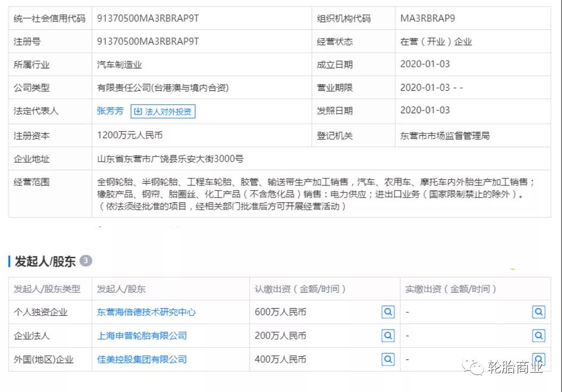Click the registration authority 东营市市场监督管理局
This screenshot has height=392, width=562.
(444, 136)
